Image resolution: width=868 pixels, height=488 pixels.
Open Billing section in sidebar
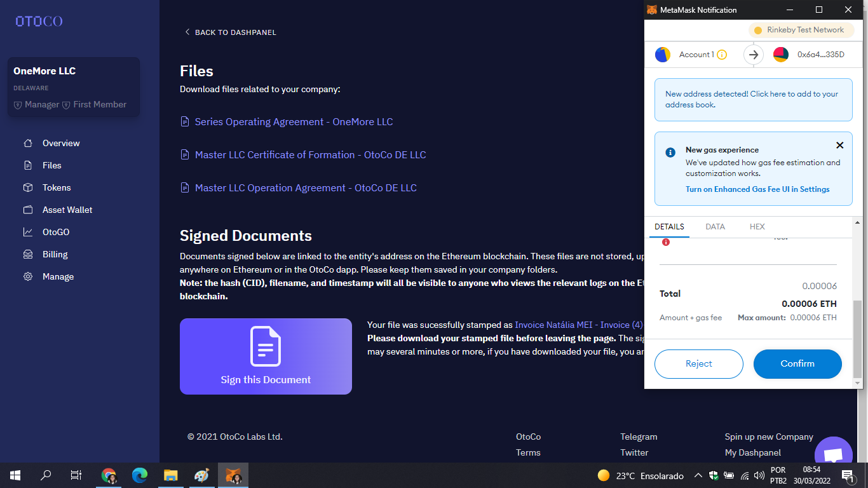pos(55,254)
